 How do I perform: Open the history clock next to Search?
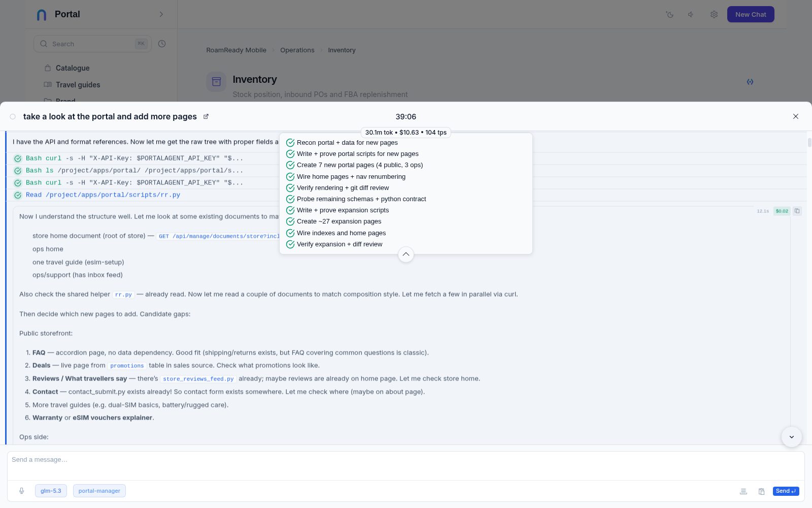click(162, 44)
